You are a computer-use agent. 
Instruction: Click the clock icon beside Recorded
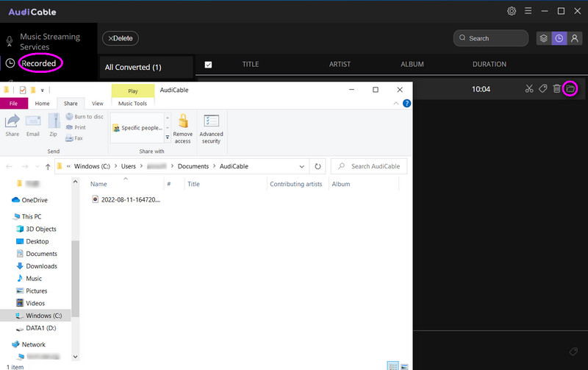tap(10, 63)
